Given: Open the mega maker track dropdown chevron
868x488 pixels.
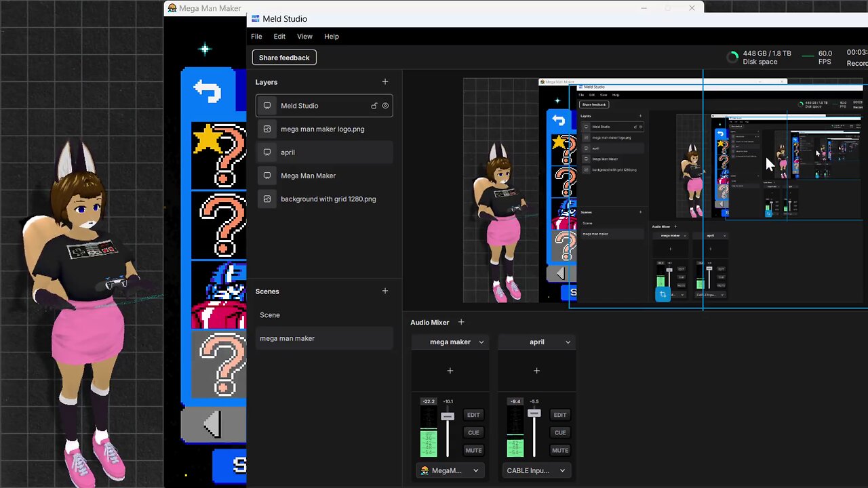Looking at the screenshot, I should click(x=481, y=342).
